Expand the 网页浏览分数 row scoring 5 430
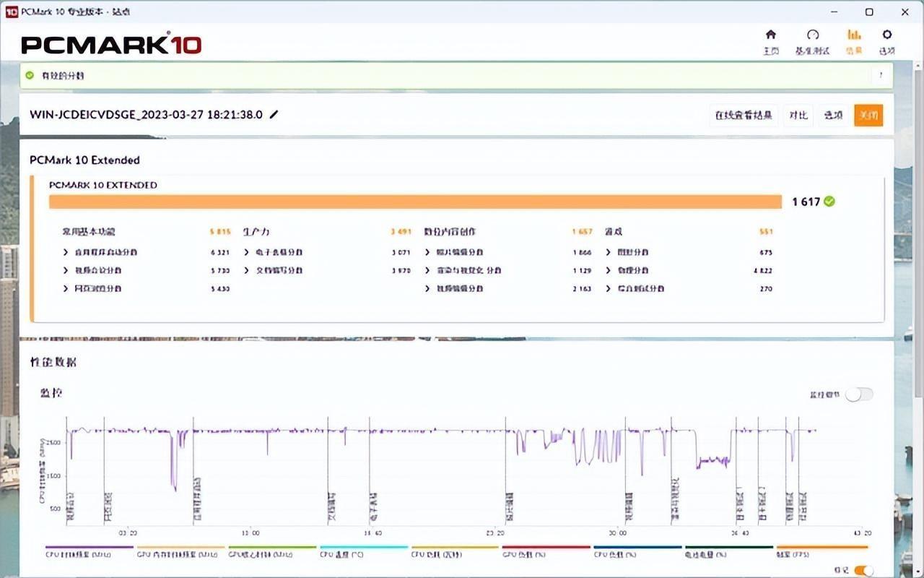This screenshot has width=924, height=578. tap(147, 288)
